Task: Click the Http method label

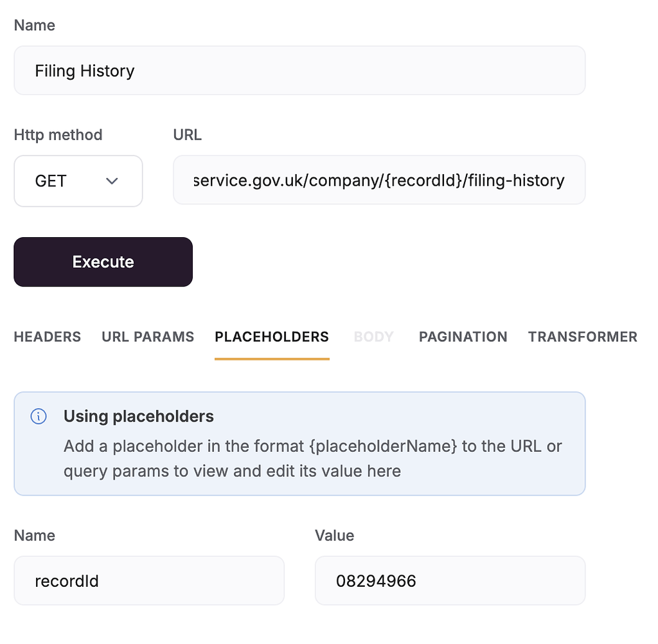Action: 58,134
